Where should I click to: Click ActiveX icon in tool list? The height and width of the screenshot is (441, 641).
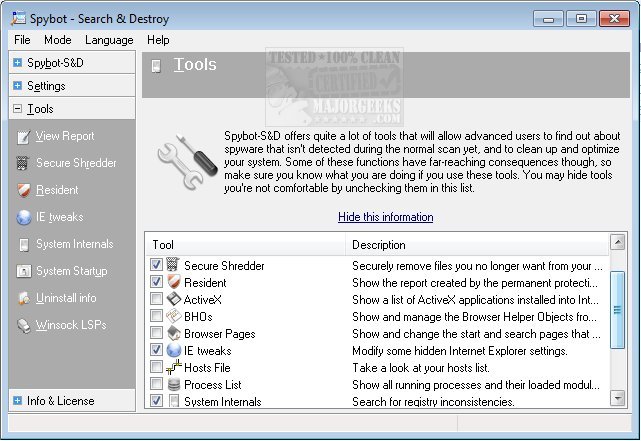tap(174, 299)
